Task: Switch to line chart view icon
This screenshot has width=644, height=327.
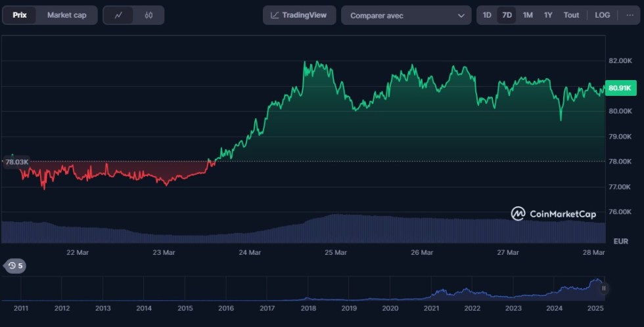Action: 118,15
